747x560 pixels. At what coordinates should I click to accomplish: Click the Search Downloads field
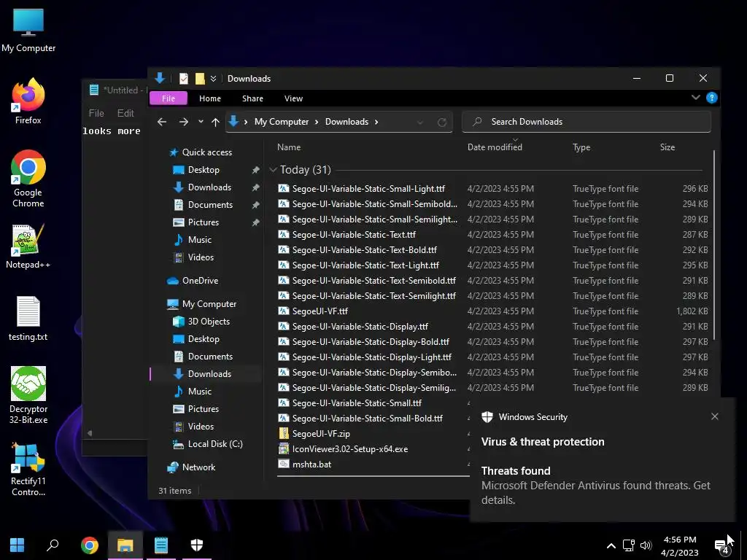coord(587,122)
